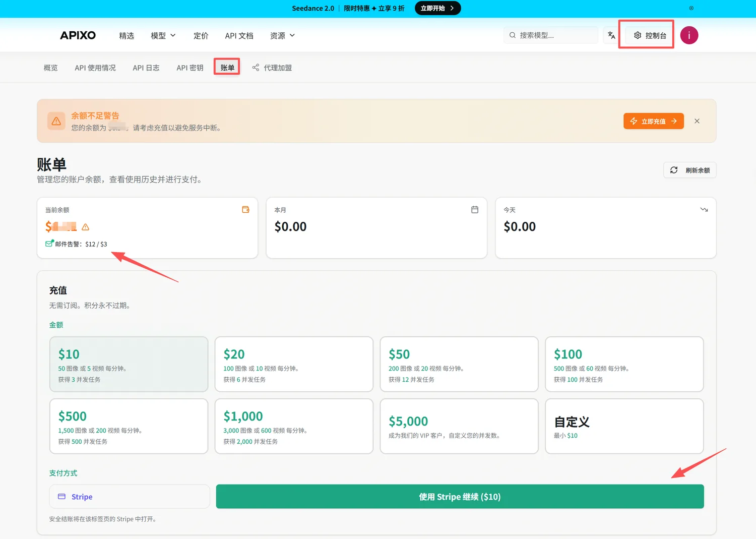This screenshot has height=539, width=756.
Task: Go to the 定价 page
Action: (201, 35)
